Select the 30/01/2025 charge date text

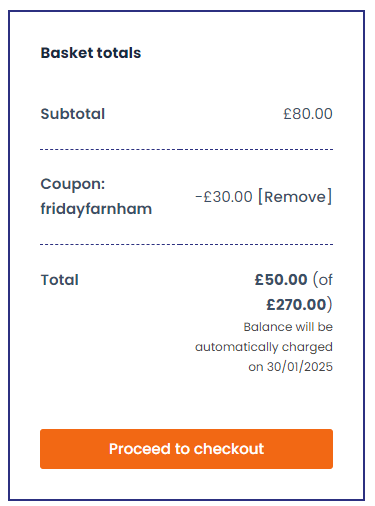pyautogui.click(x=300, y=367)
